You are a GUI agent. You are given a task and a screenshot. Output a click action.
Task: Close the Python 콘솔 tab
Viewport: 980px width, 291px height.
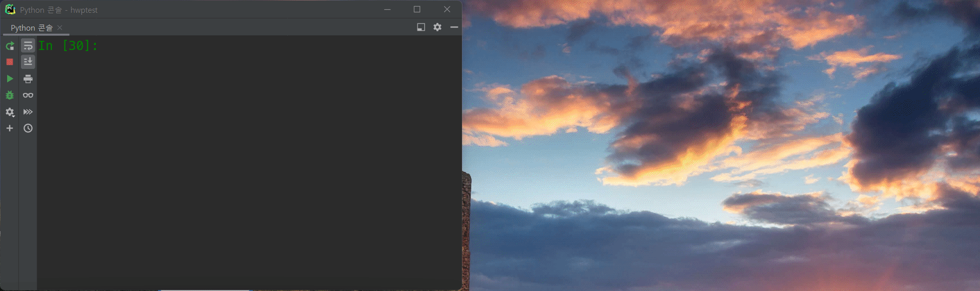pyautogui.click(x=60, y=28)
